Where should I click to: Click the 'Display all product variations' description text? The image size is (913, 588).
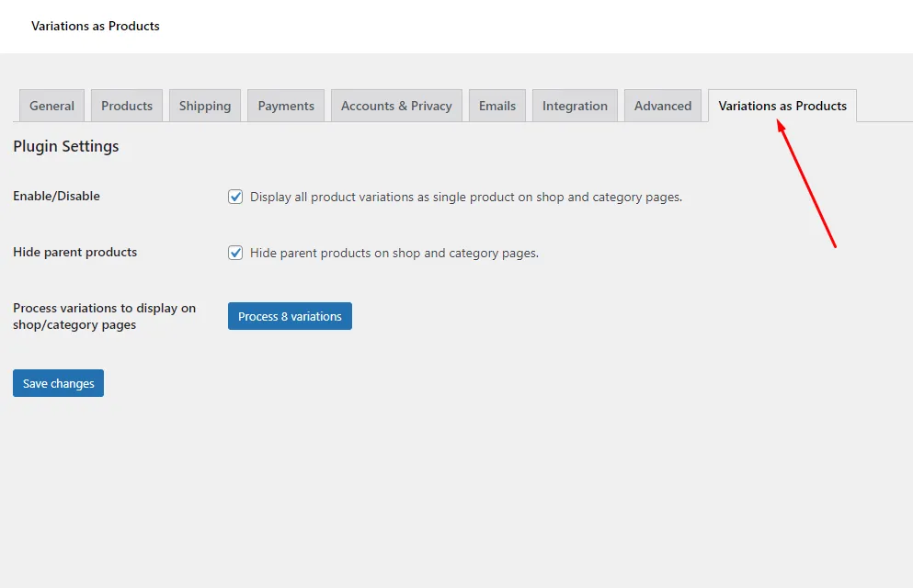[x=466, y=197]
